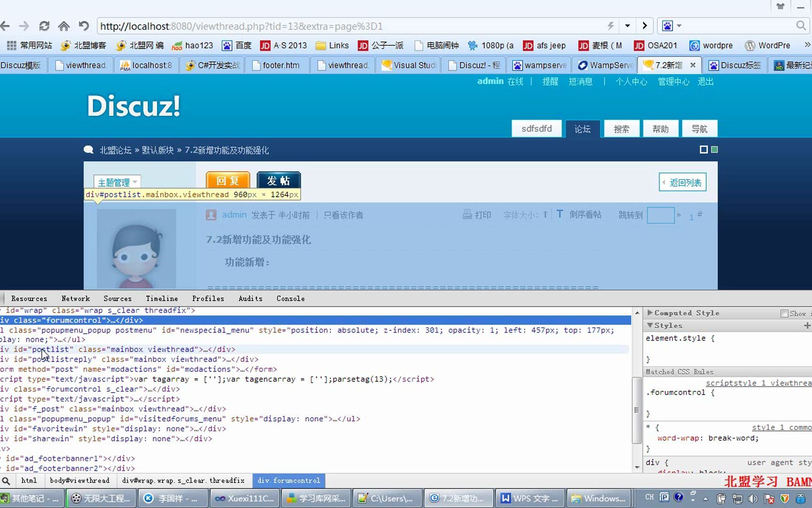Open the WordPre bookmark
The height and width of the screenshot is (508, 812).
coord(768,45)
